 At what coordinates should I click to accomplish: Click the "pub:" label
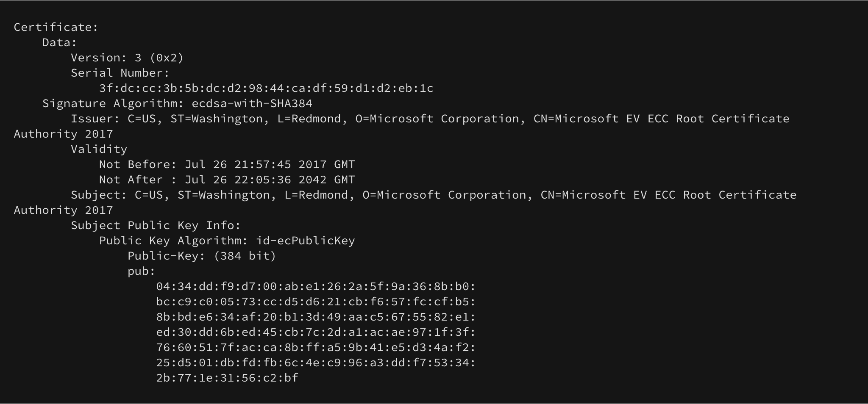point(142,271)
